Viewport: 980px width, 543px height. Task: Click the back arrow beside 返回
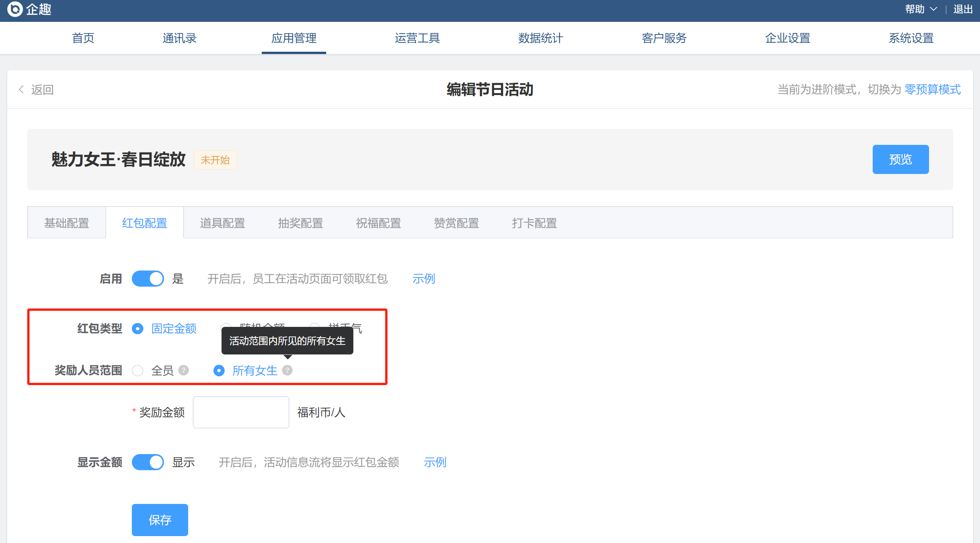click(x=21, y=90)
